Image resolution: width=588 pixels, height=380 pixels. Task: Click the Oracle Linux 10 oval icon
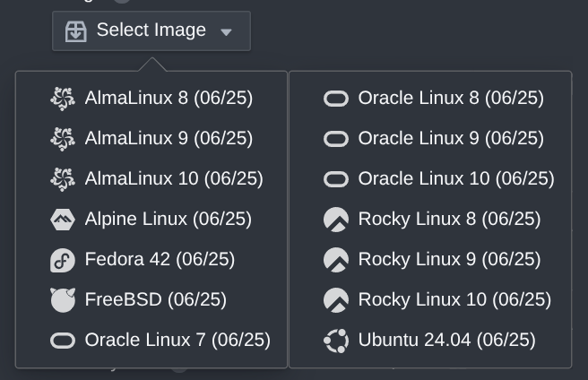pos(335,179)
